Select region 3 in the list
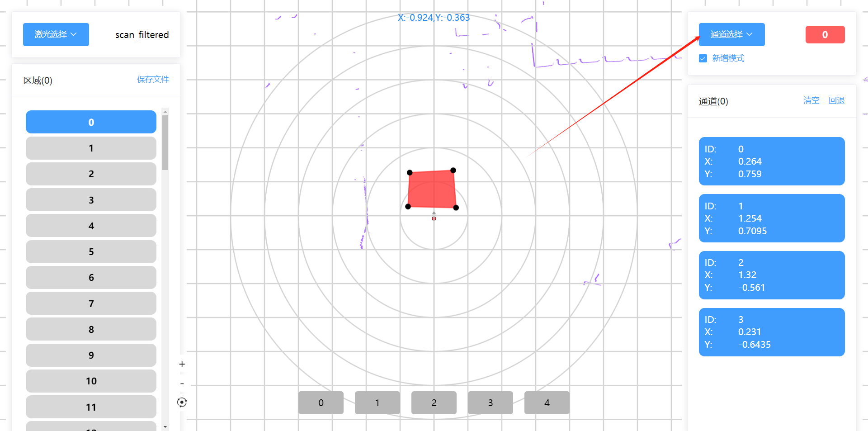 [x=91, y=200]
